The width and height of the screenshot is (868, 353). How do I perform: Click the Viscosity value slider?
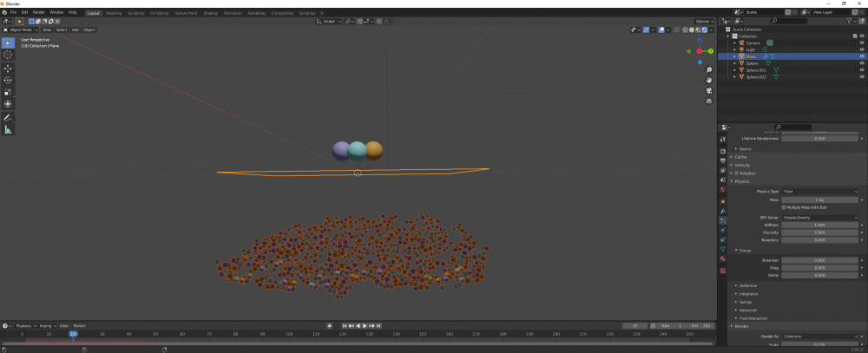coord(820,232)
